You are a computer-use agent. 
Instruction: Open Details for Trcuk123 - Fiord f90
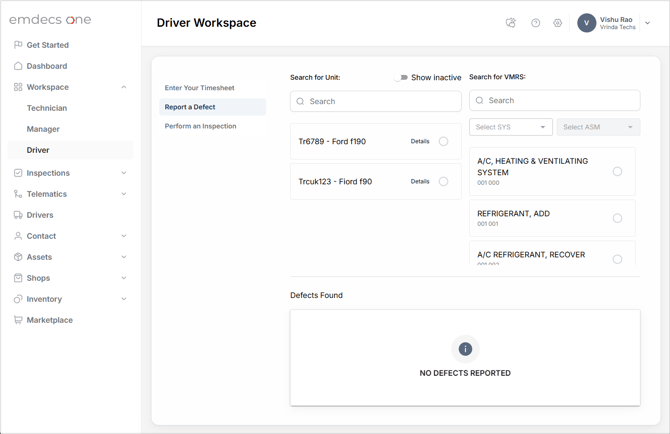(420, 182)
